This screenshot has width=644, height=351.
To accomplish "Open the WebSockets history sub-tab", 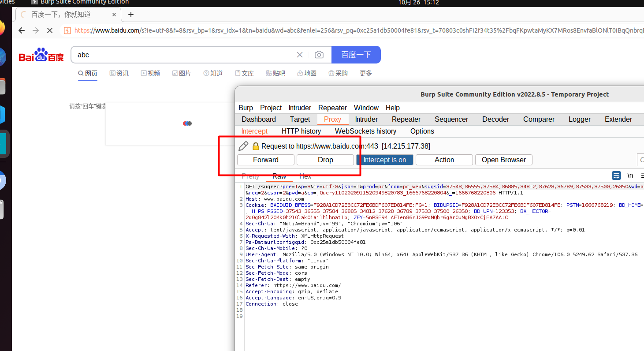I will (x=365, y=131).
